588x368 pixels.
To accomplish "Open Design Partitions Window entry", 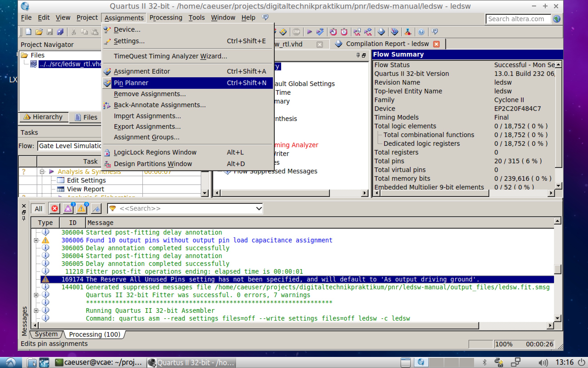I will (x=188, y=164).
